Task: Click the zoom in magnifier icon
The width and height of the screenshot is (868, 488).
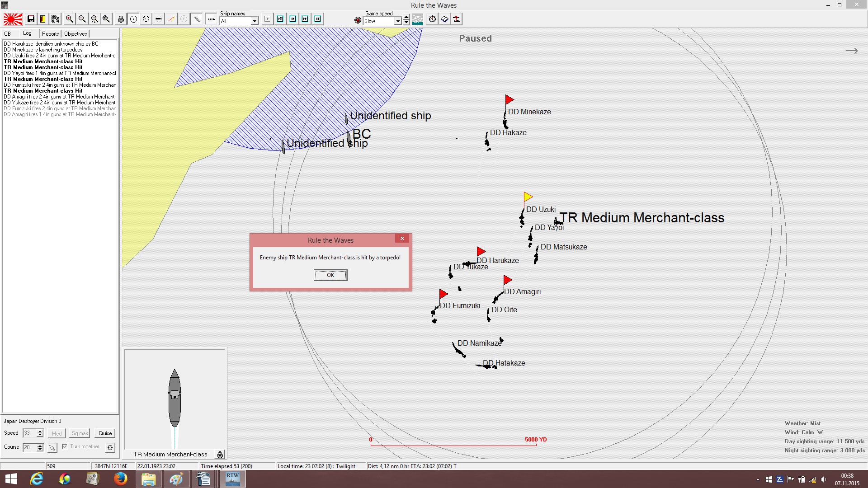Action: [69, 19]
